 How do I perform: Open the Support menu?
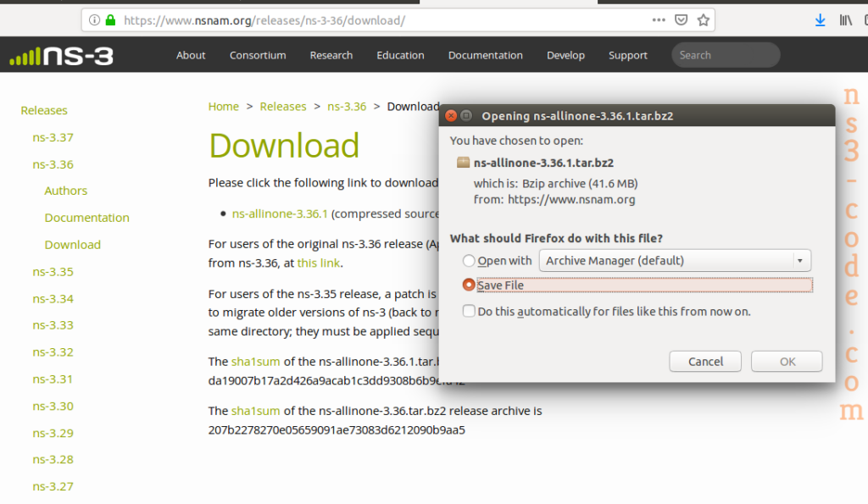click(628, 55)
